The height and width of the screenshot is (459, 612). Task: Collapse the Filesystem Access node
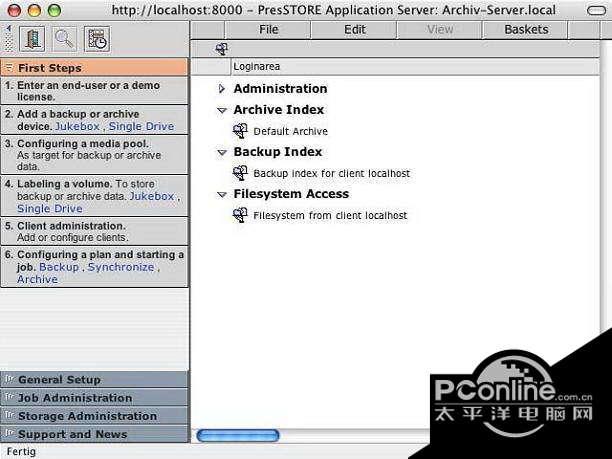(x=222, y=194)
